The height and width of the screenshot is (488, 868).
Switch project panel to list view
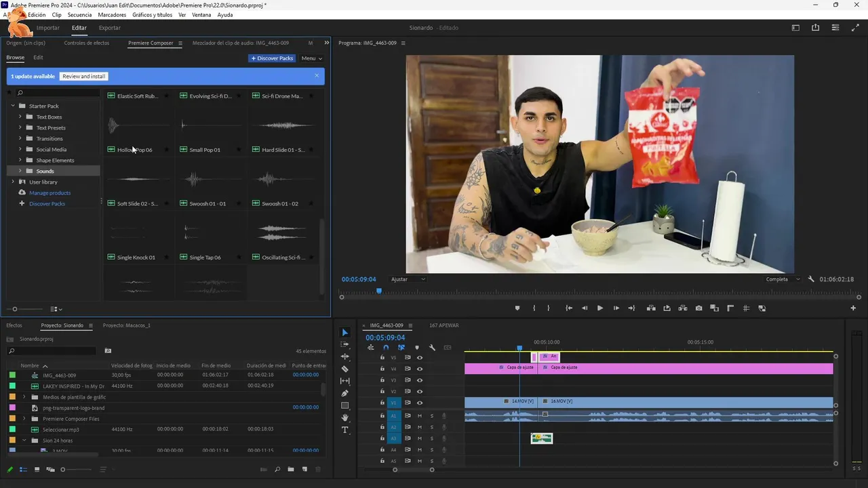pyautogui.click(x=23, y=470)
